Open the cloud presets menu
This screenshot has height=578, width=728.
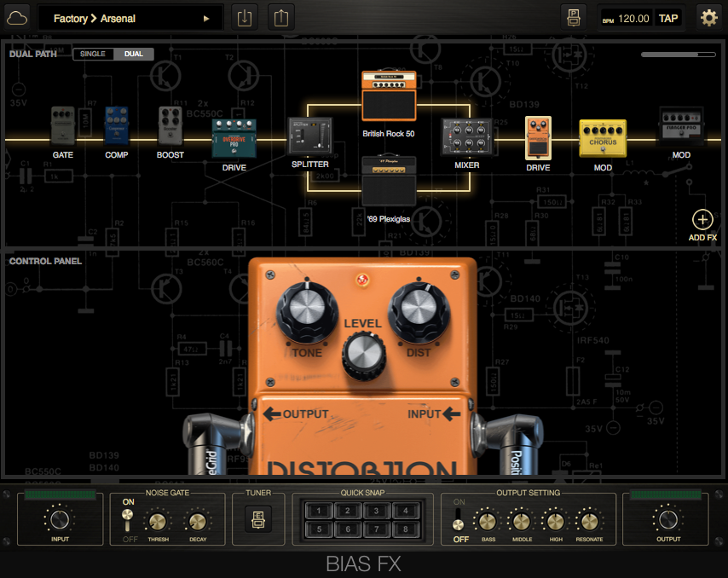(x=17, y=17)
